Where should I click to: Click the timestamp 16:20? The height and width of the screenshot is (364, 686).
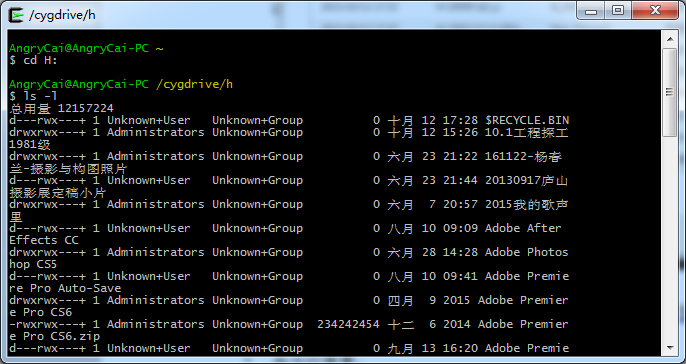(x=460, y=349)
